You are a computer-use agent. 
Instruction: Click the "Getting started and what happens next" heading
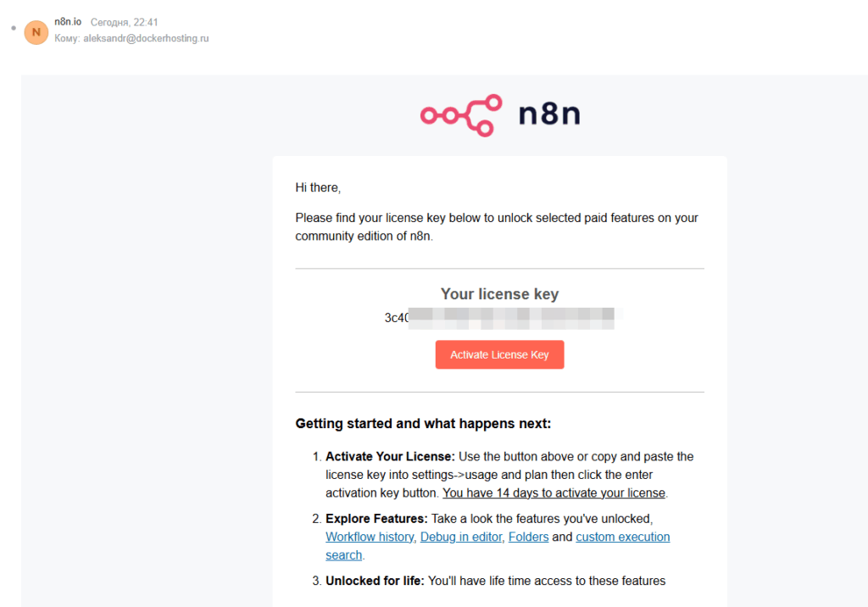[x=423, y=424]
